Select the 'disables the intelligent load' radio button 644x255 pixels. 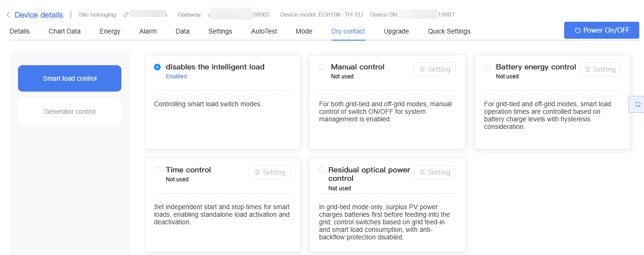tap(157, 67)
